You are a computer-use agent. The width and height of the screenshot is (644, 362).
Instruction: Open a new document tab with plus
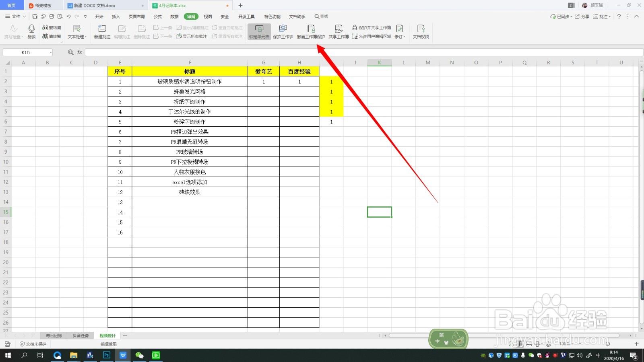pyautogui.click(x=240, y=5)
